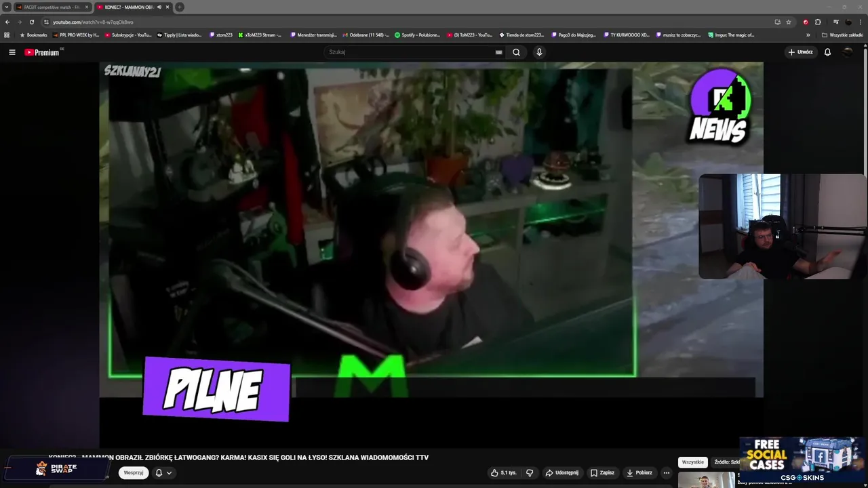This screenshot has width=868, height=488.
Task: Open Spotify - Polubione bookmark
Action: [x=417, y=35]
